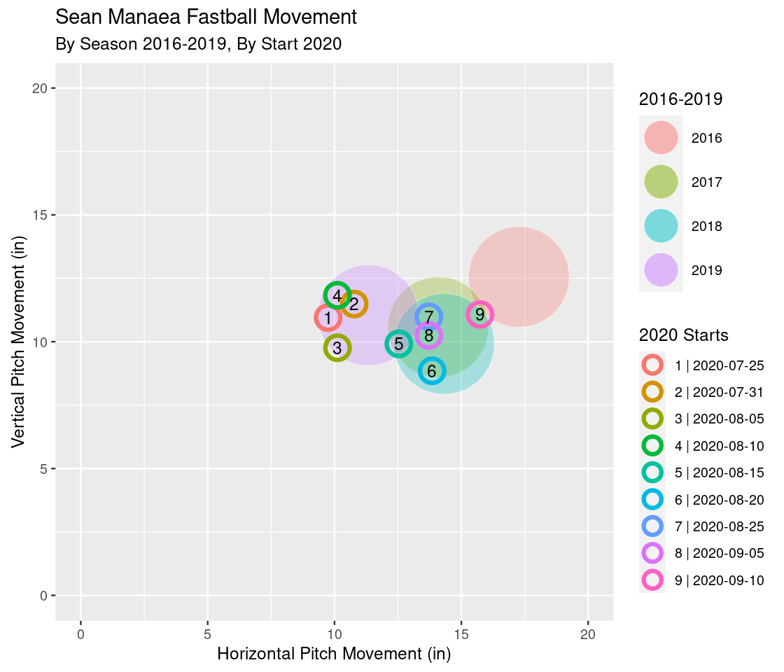Click data point 9 in the plot
784x672 pixels.
(480, 315)
